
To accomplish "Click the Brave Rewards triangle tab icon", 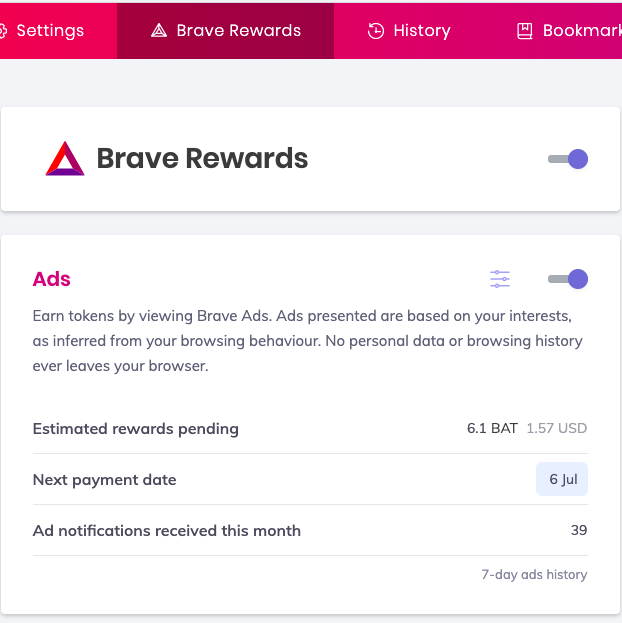I will click(x=159, y=31).
